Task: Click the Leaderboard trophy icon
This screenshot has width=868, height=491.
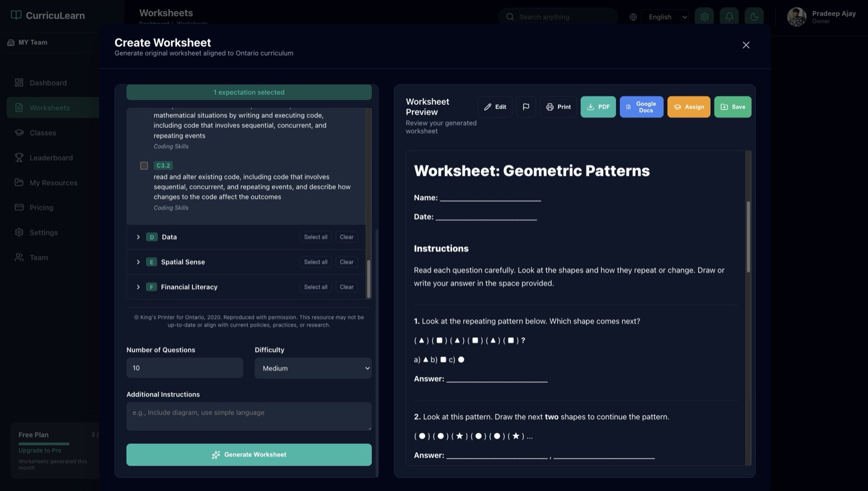Action: 19,157
